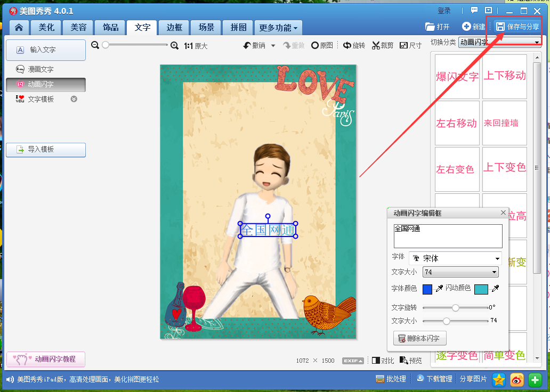The height and width of the screenshot is (392, 550).
Task: Open 动画闪字教程 tutorial
Action: tap(46, 359)
